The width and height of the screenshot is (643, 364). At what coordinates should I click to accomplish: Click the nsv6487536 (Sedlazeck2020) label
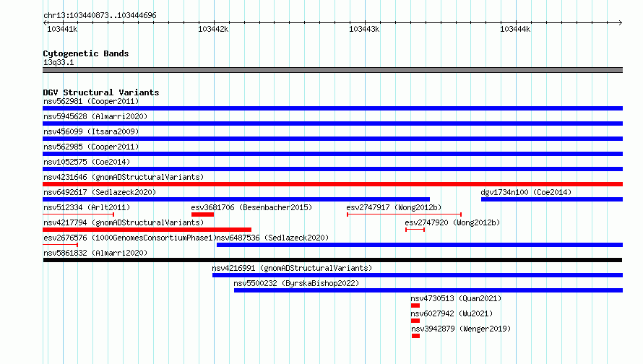272,238
